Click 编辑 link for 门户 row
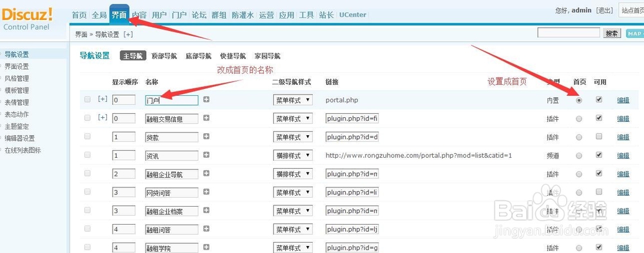This screenshot has width=644, height=253. pyautogui.click(x=623, y=100)
